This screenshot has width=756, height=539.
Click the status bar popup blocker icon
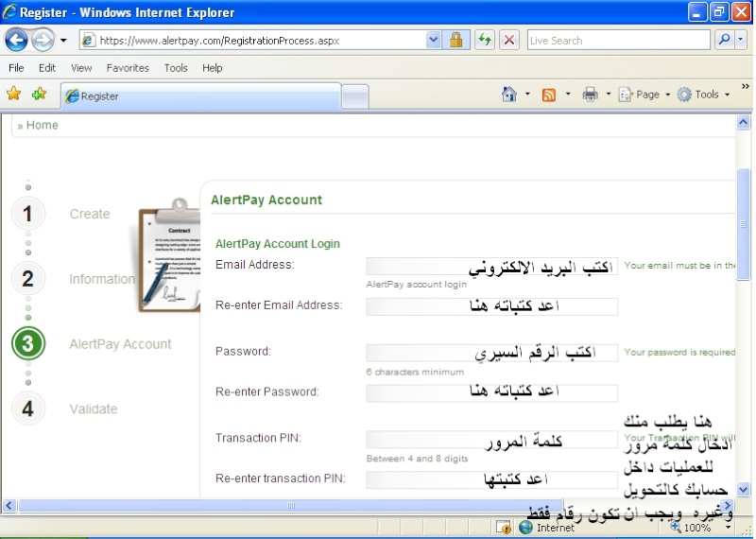(x=503, y=528)
